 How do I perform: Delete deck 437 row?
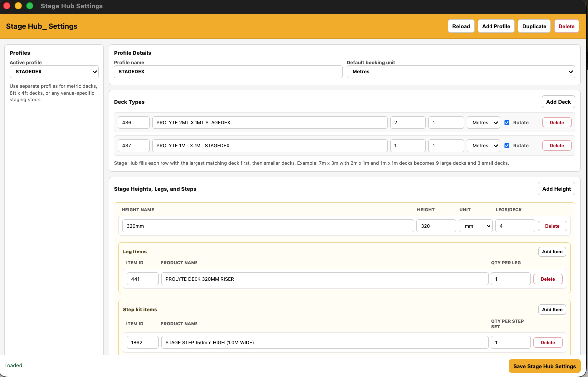(557, 146)
